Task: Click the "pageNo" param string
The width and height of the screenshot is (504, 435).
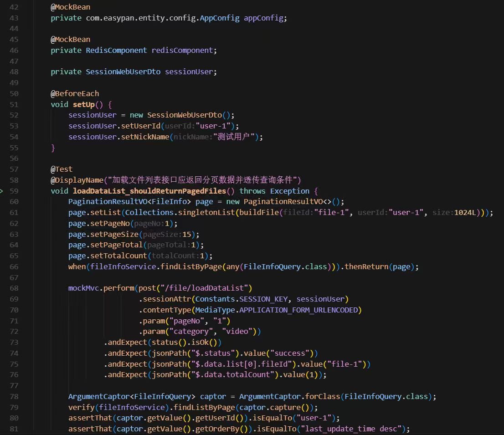Action: (187, 321)
